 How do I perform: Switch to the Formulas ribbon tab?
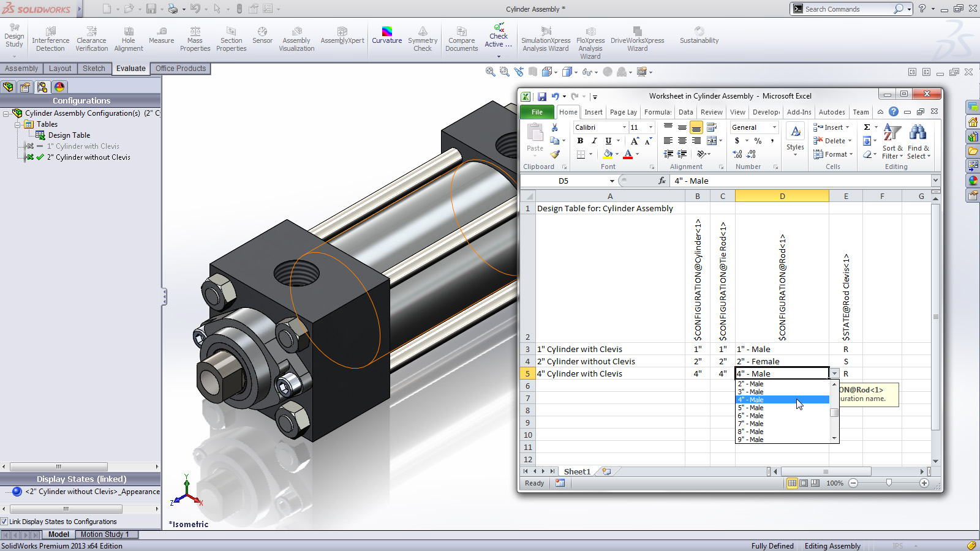coord(657,112)
